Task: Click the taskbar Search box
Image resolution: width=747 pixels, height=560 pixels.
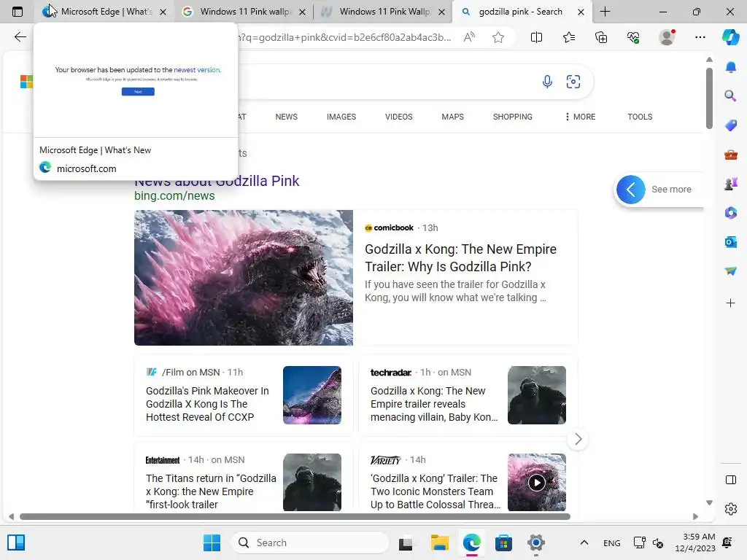Action: click(310, 542)
